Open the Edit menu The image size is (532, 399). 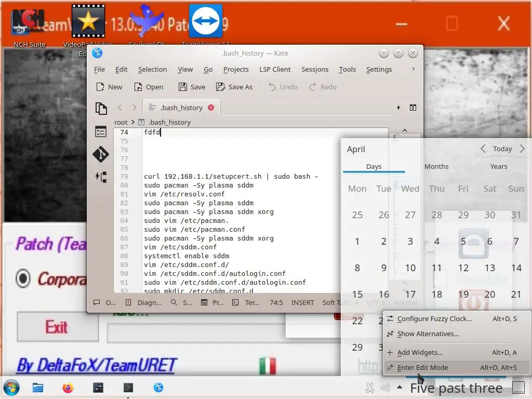pos(121,69)
